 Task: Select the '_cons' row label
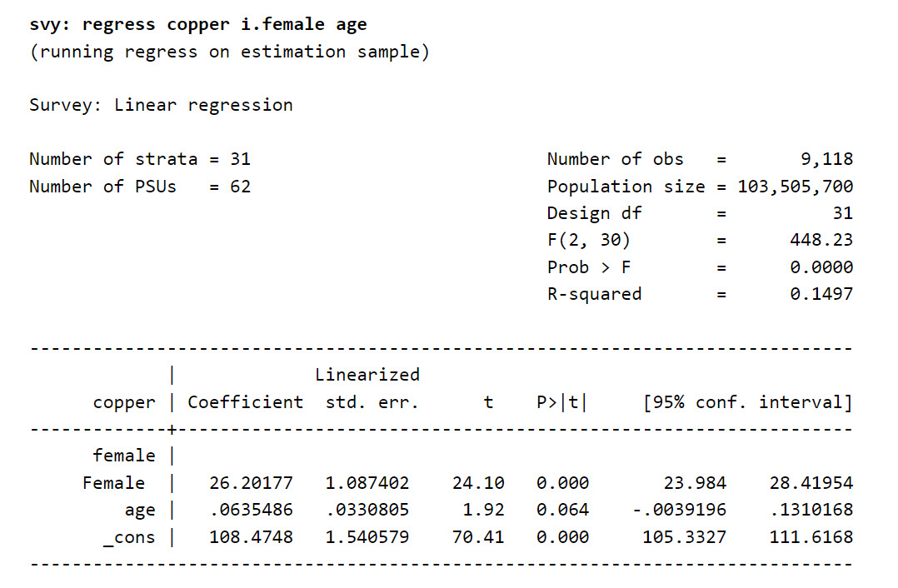click(x=129, y=537)
